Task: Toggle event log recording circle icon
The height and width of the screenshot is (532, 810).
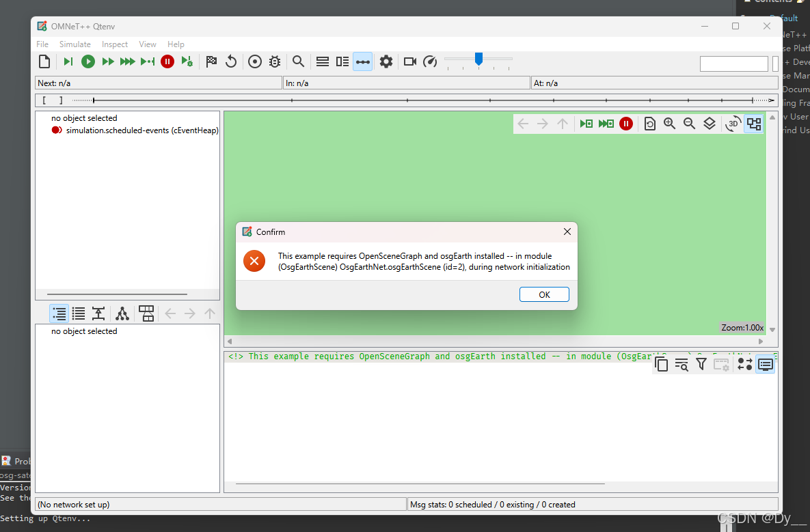Action: tap(255, 61)
